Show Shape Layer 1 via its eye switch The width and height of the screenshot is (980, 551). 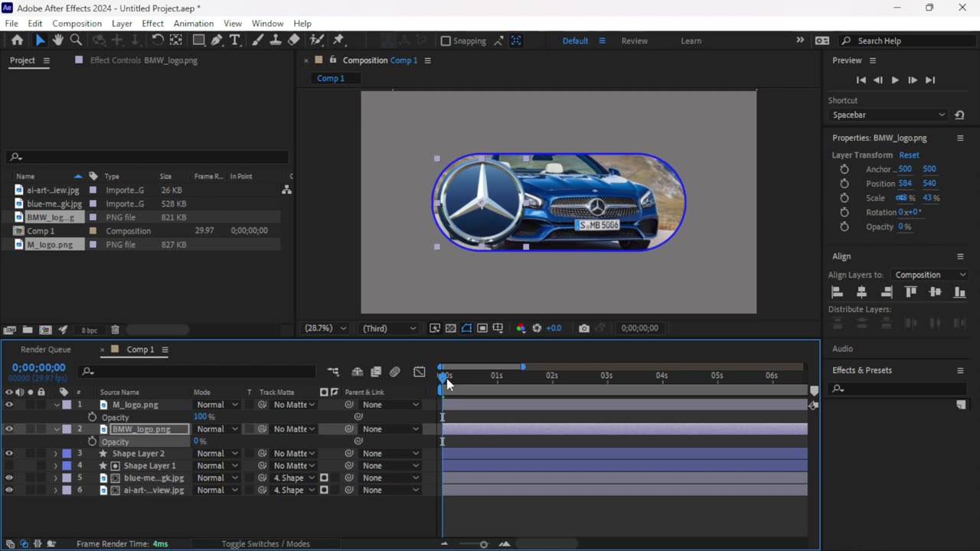(x=9, y=466)
